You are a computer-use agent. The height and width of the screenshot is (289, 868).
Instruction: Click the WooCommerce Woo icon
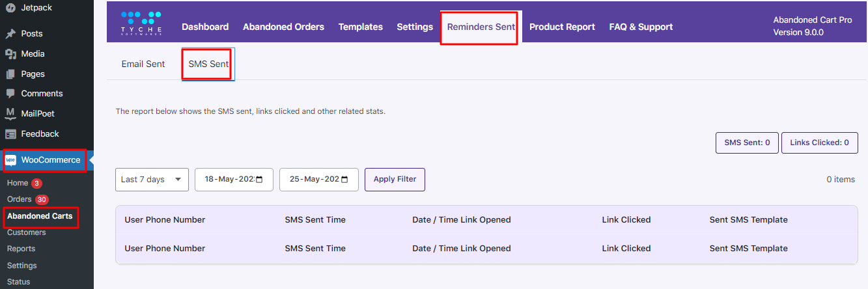pyautogui.click(x=10, y=160)
